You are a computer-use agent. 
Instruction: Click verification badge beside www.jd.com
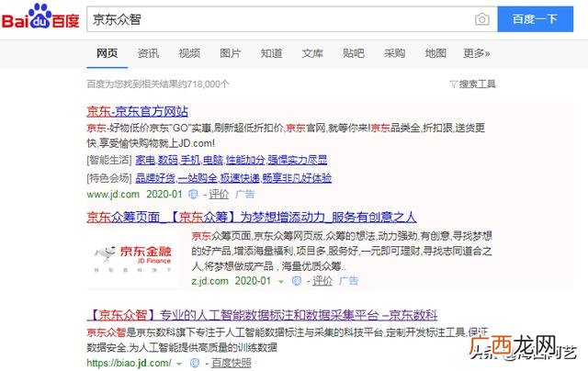click(x=193, y=194)
